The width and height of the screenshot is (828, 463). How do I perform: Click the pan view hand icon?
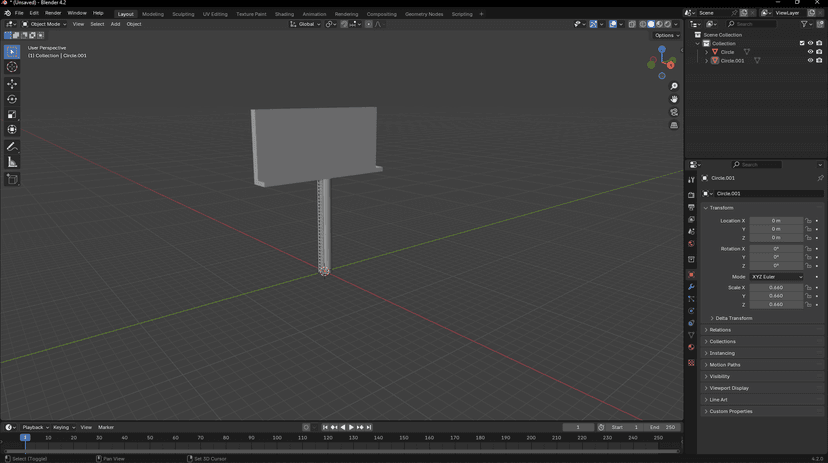674,99
